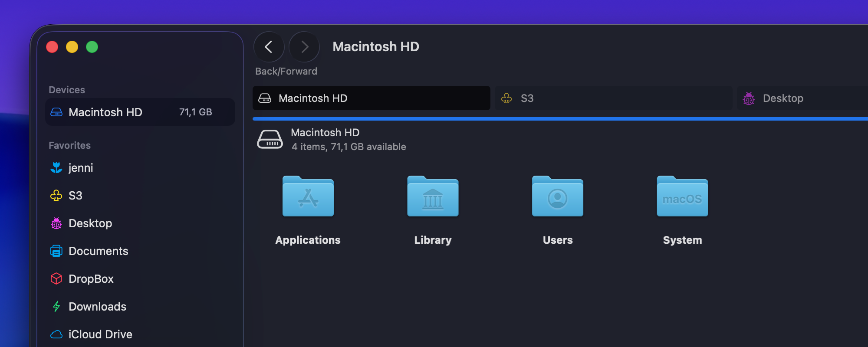This screenshot has width=868, height=347.
Task: Click the blue flower icon beside jenni
Action: tap(56, 167)
